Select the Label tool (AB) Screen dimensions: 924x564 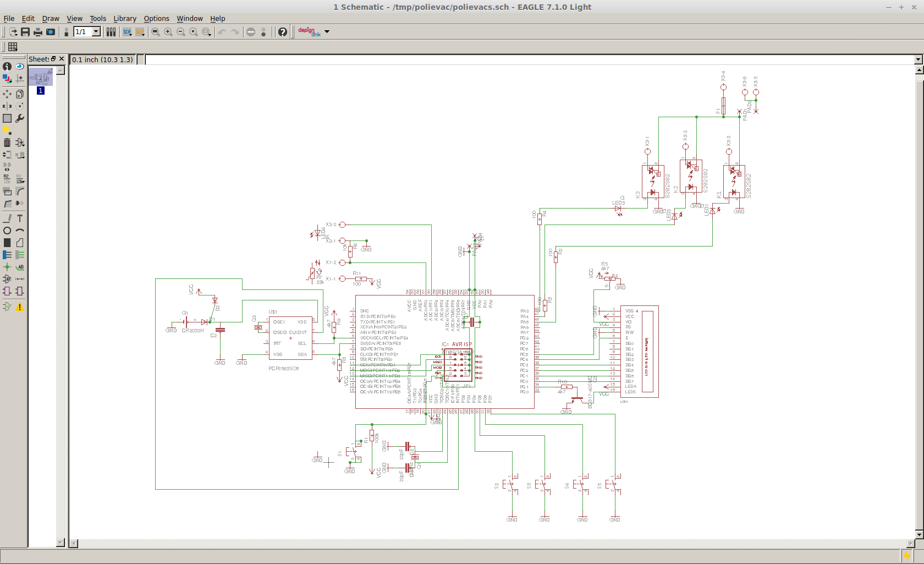pos(20,267)
